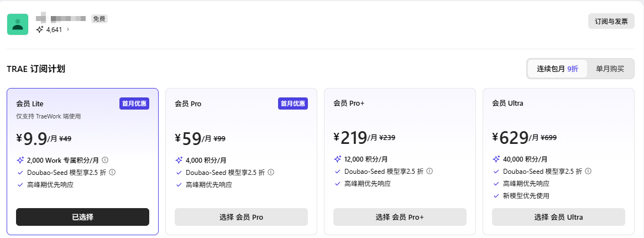Expand the chevron next to 4,641 credits
Screen dimensions: 644x238
[x=68, y=29]
